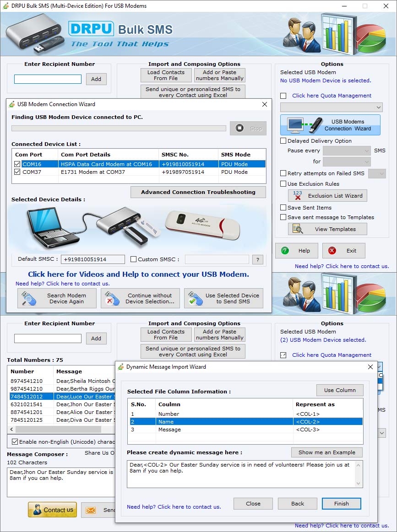Click the red Exit icon
The image size is (397, 532).
(x=331, y=250)
